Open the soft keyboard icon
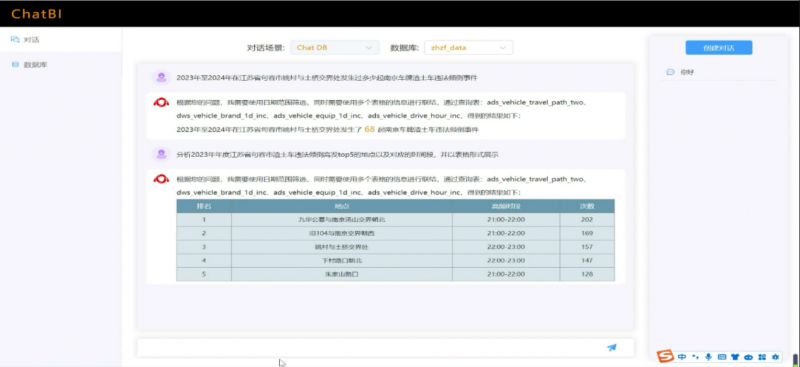Screen dimensions: 800x367 pyautogui.click(x=721, y=357)
